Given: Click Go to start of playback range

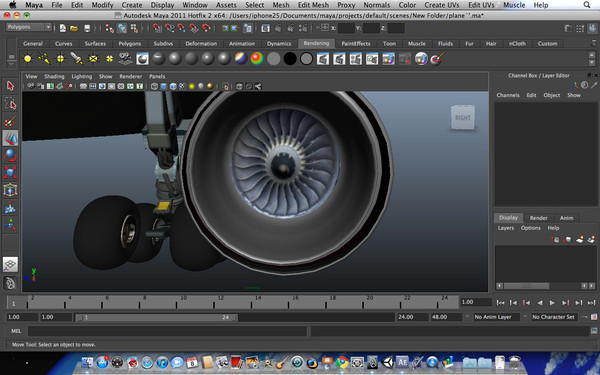Looking at the screenshot, I should 500,303.
